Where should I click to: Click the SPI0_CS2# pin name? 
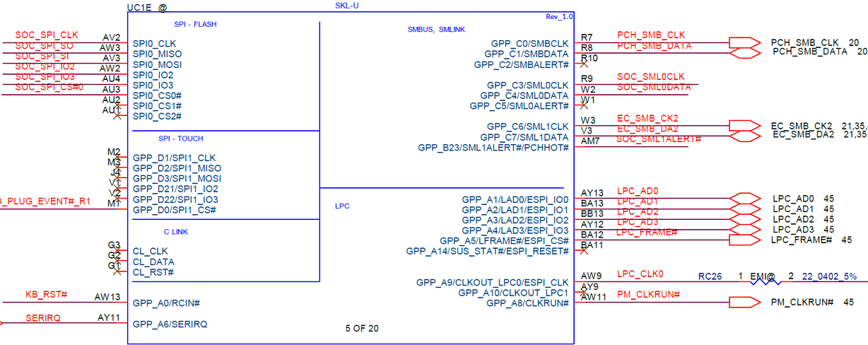pos(157,116)
